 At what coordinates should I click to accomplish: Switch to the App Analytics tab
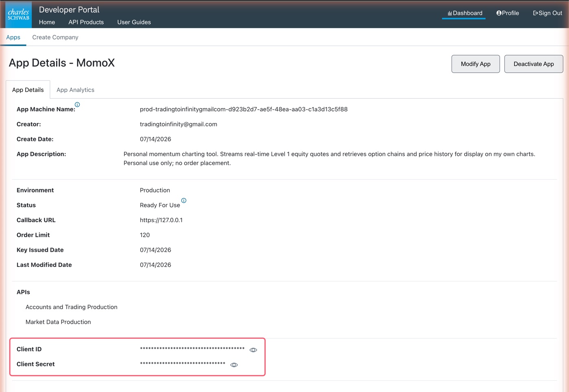click(x=76, y=90)
